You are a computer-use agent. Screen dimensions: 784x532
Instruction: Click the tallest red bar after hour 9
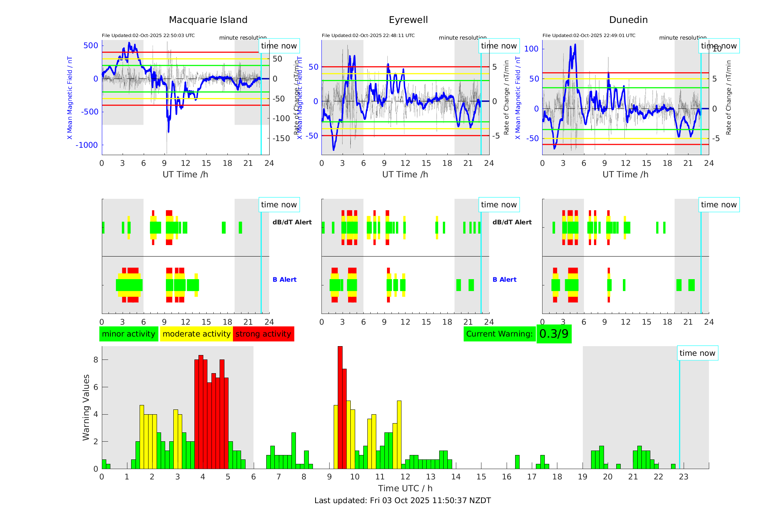tap(340, 407)
